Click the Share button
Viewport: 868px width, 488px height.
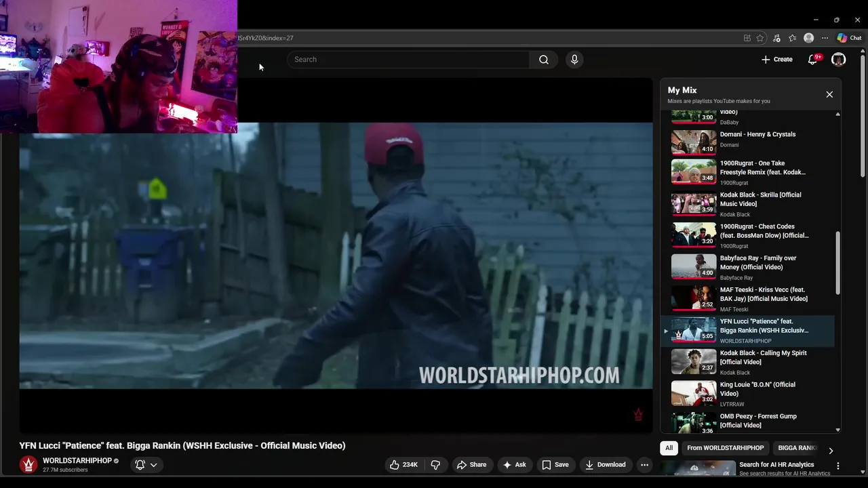(x=471, y=465)
